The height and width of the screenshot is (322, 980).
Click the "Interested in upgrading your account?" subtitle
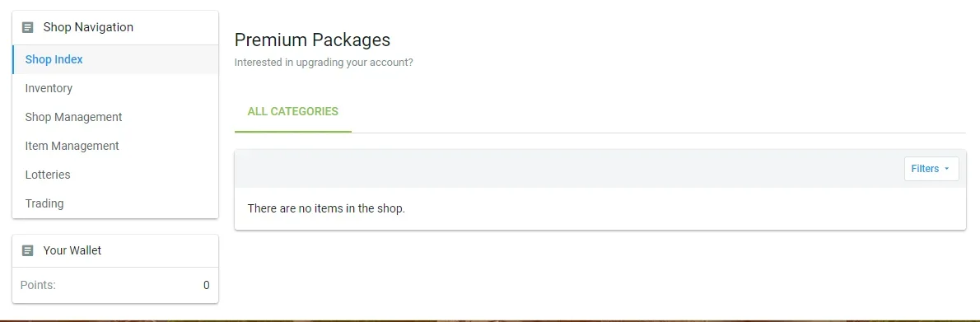coord(324,63)
